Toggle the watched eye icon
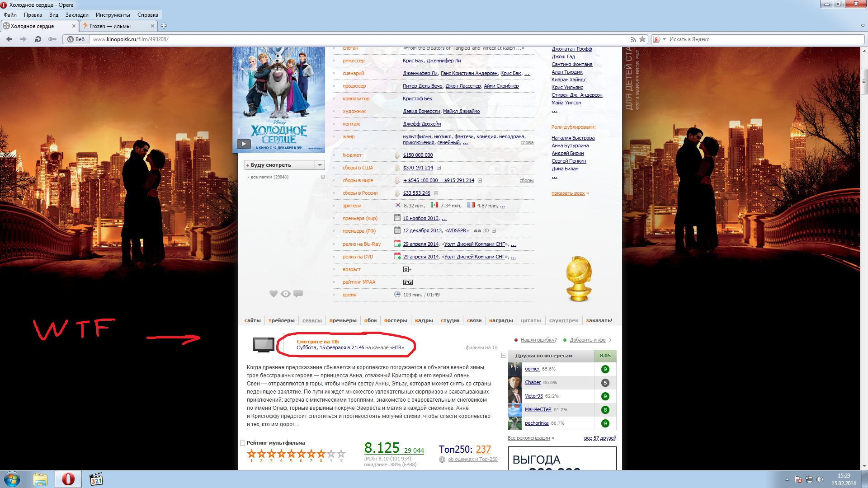The image size is (868, 488). point(285,294)
